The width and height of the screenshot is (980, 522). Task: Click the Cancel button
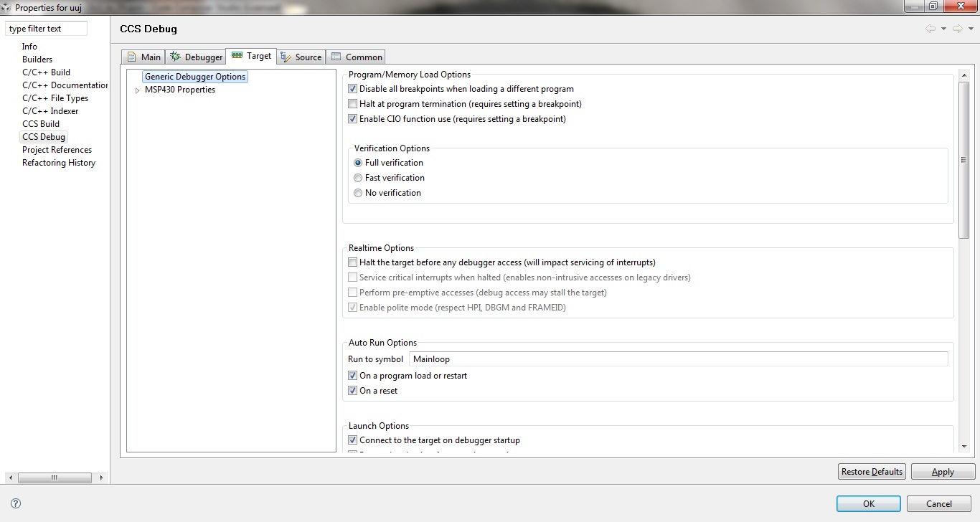pyautogui.click(x=939, y=504)
